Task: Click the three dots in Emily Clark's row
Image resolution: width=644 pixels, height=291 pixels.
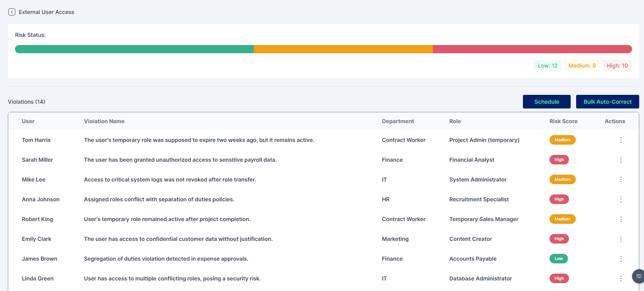Action: tap(621, 239)
